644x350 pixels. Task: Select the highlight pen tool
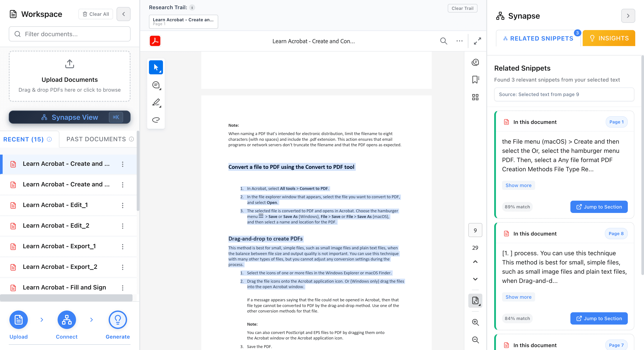(x=156, y=102)
